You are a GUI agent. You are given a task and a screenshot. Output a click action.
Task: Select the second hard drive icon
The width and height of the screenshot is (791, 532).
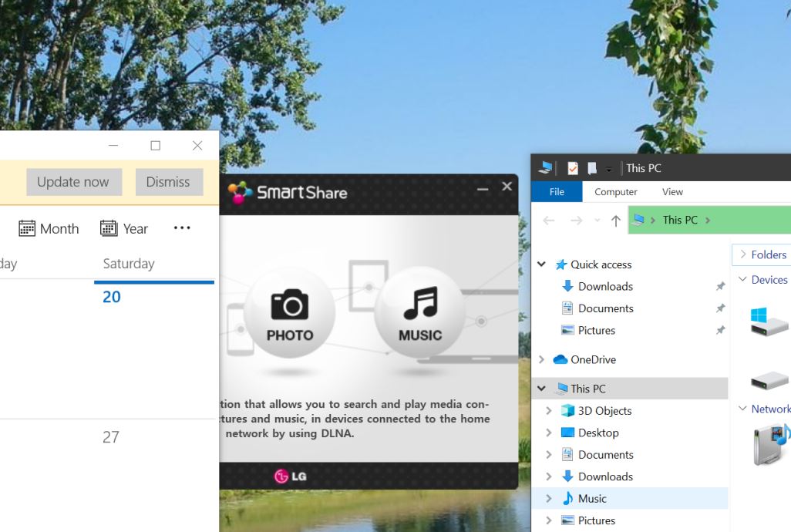coord(769,379)
